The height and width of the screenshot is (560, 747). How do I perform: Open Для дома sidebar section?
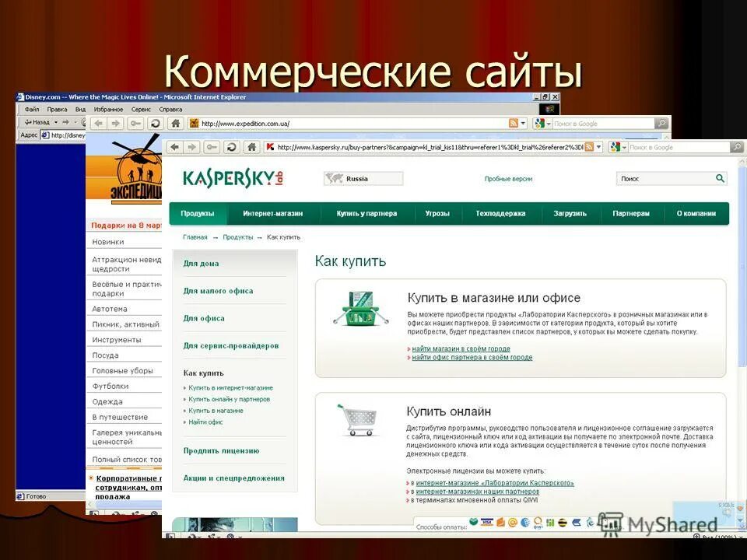[201, 264]
